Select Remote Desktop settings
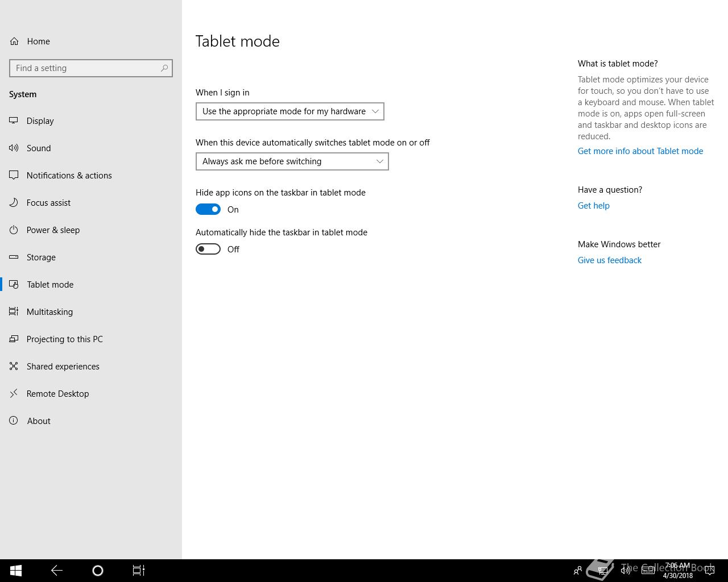728x582 pixels. click(91, 393)
